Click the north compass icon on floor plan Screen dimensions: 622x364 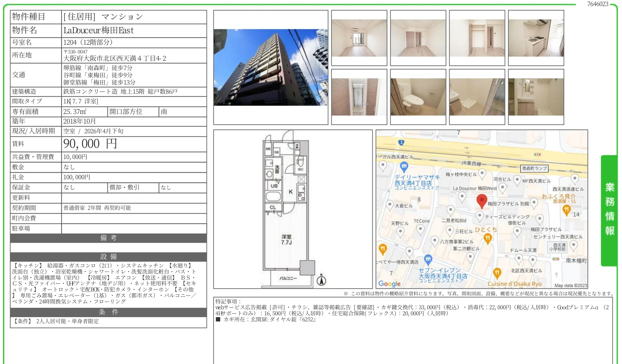pos(321,280)
